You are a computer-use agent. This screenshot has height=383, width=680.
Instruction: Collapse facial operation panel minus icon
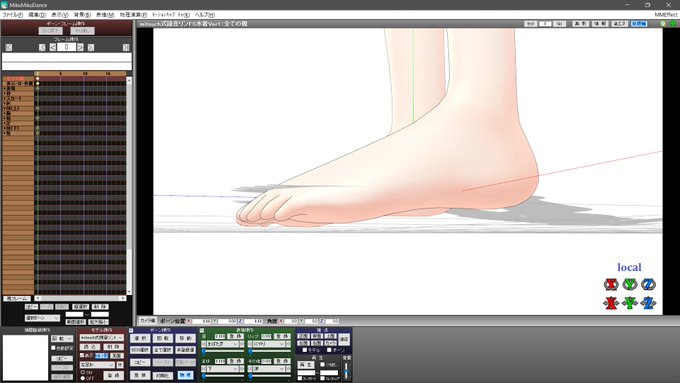[x=202, y=331]
